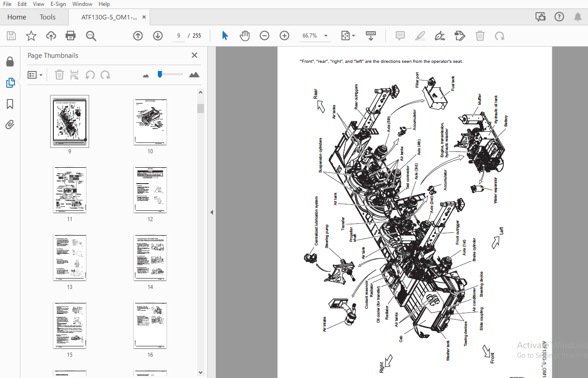
Task: Open the lock security panel icon
Action: (10, 61)
